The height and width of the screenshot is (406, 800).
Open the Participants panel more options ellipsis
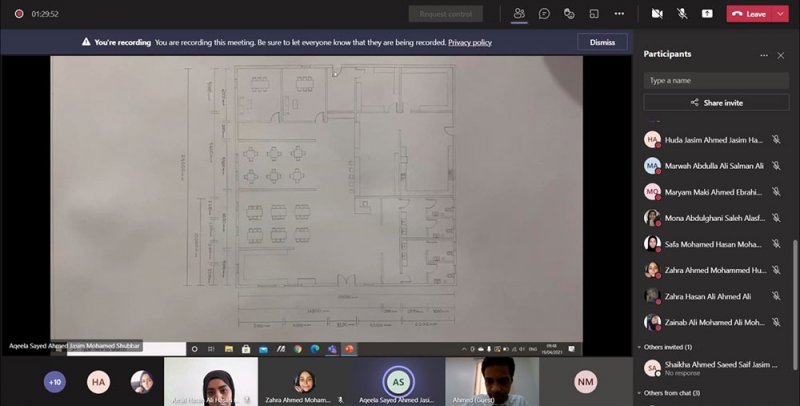764,55
